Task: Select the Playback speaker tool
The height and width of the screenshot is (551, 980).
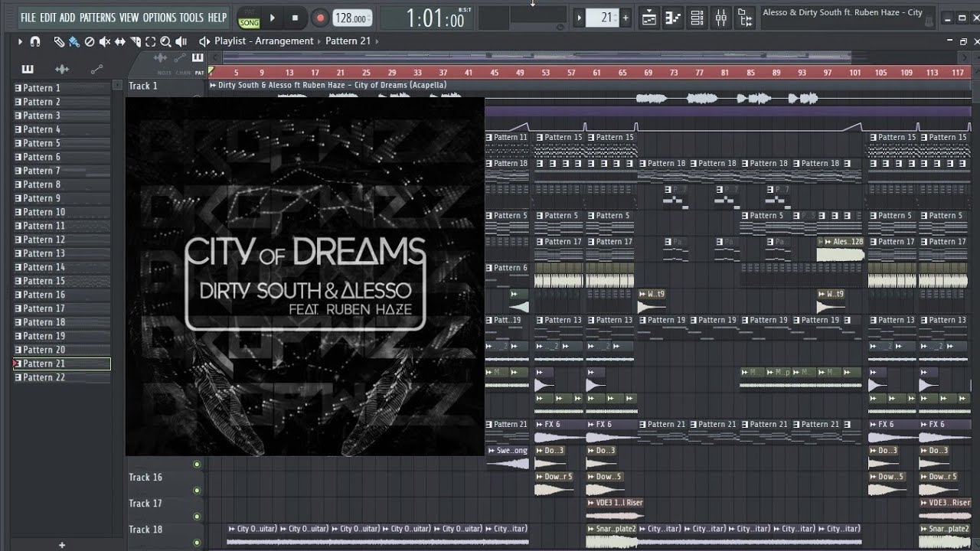Action: 181,41
